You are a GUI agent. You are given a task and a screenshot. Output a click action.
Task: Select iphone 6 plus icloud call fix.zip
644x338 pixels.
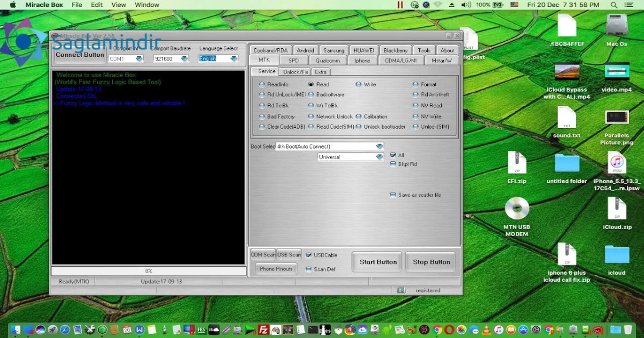(x=567, y=254)
